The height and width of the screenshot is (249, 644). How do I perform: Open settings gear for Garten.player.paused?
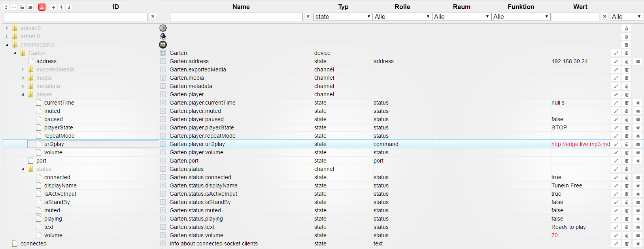[638, 120]
